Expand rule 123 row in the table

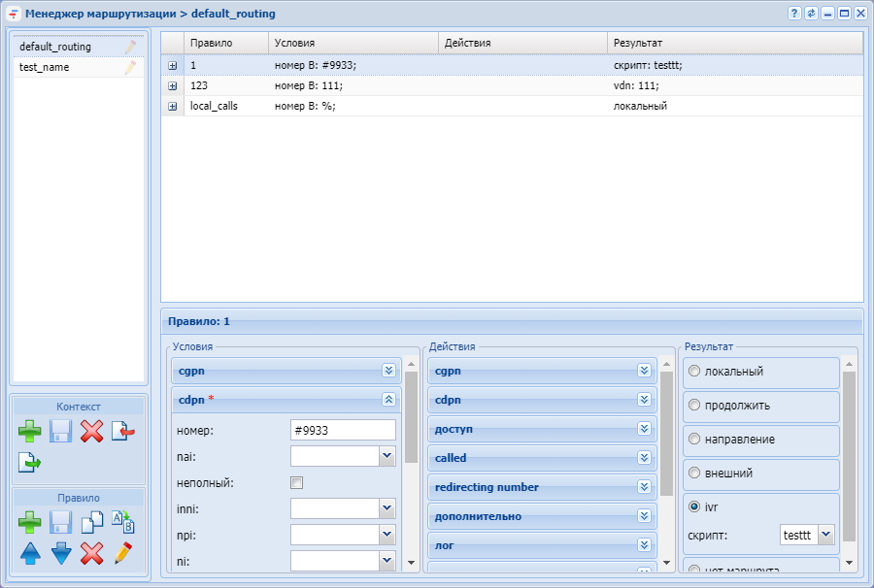click(172, 85)
